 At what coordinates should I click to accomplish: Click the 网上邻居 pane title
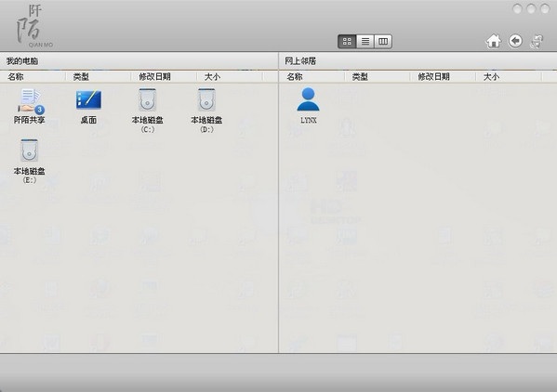pyautogui.click(x=300, y=61)
